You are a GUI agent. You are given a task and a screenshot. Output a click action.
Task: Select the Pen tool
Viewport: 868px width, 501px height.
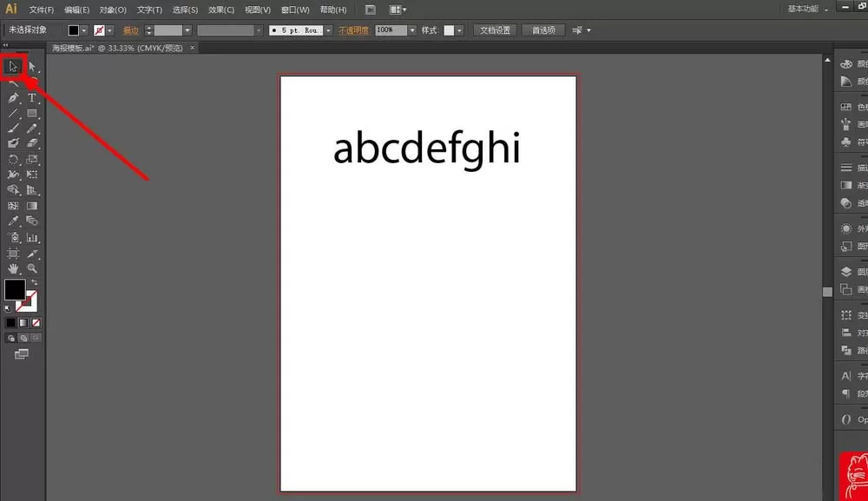[13, 98]
